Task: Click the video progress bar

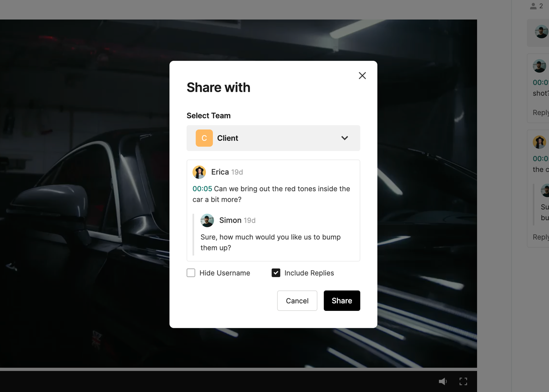Action: click(238, 369)
